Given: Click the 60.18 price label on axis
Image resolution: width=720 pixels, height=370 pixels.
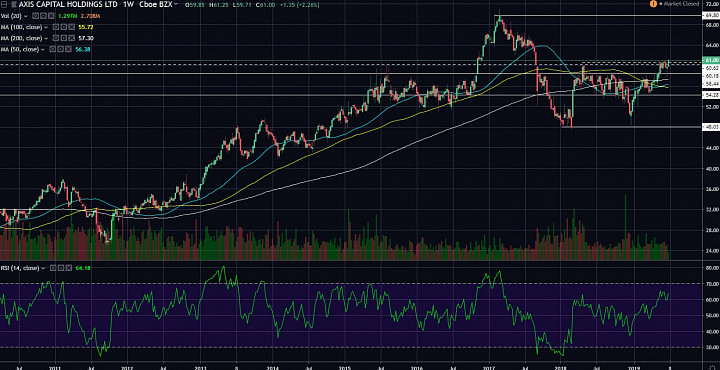Looking at the screenshot, I should tap(711, 75).
